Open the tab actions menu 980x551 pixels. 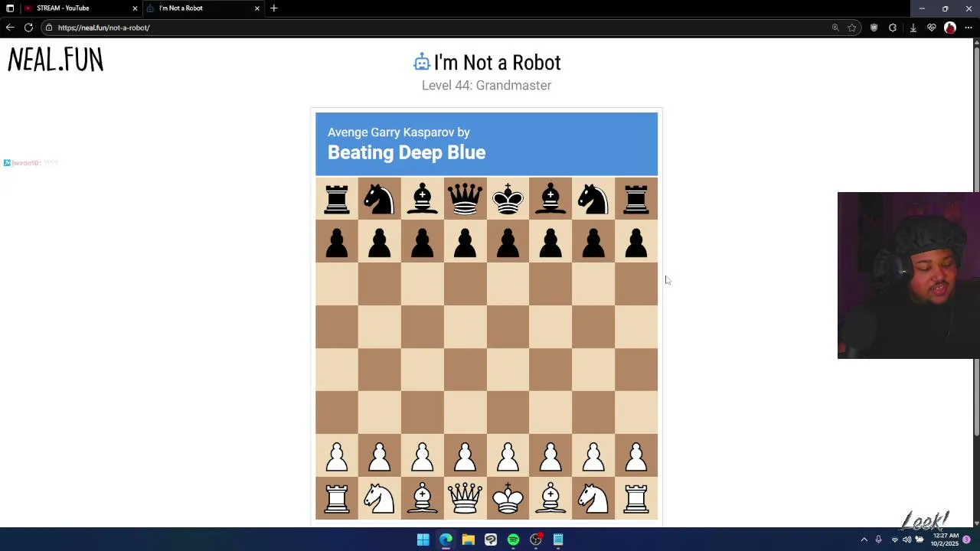click(x=10, y=8)
